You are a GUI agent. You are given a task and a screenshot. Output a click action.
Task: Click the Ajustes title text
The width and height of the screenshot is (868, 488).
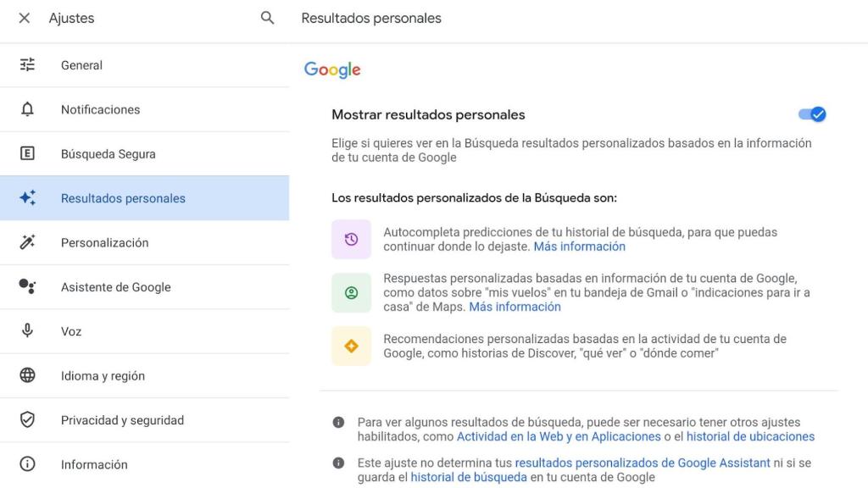coord(71,19)
